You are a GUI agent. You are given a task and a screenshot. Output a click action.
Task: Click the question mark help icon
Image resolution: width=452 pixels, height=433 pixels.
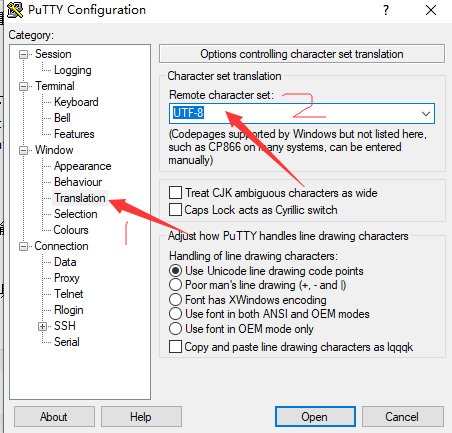coord(386,10)
